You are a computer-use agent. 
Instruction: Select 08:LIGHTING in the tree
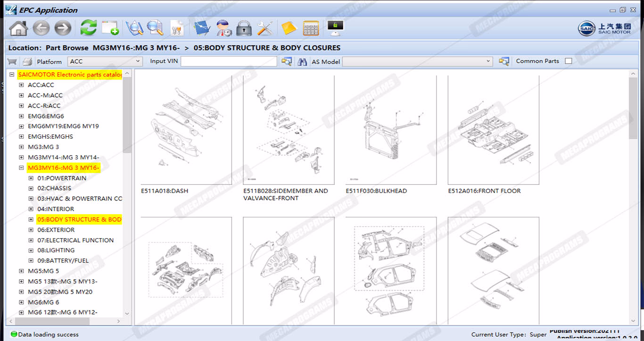(56, 250)
